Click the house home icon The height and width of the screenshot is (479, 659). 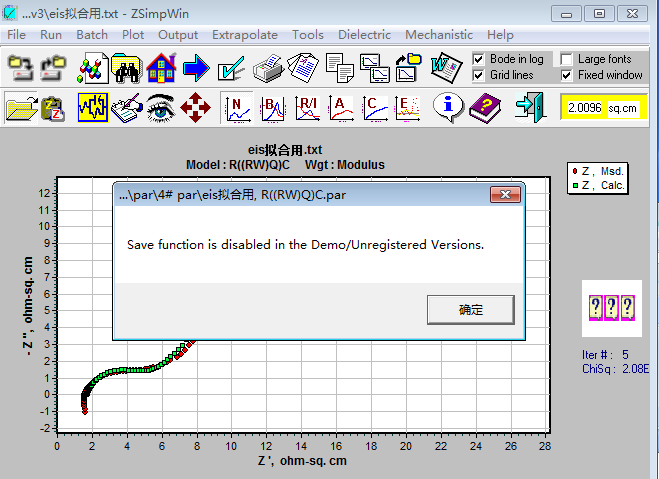tap(161, 68)
